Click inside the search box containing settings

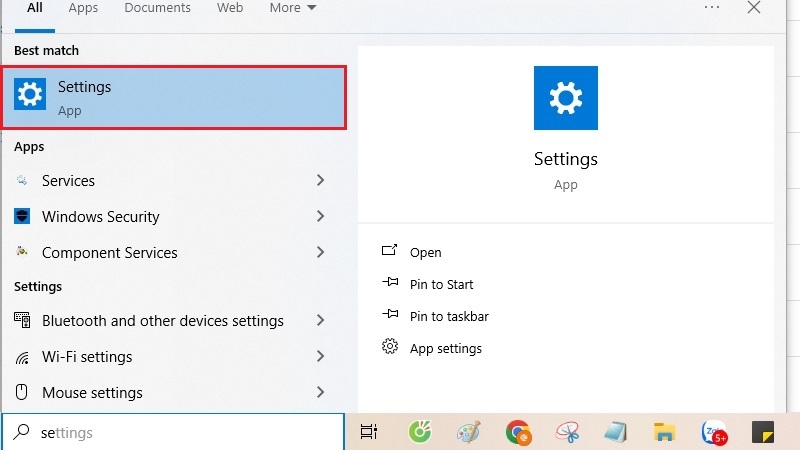tap(173, 432)
